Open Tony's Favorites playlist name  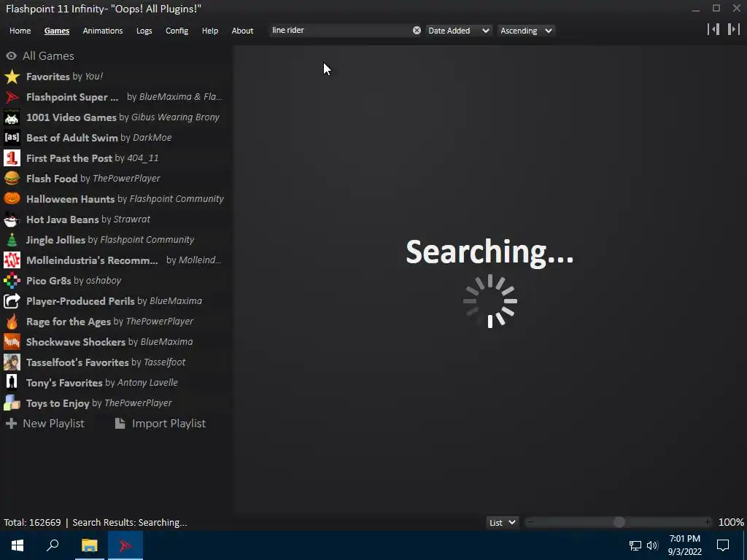tap(64, 383)
